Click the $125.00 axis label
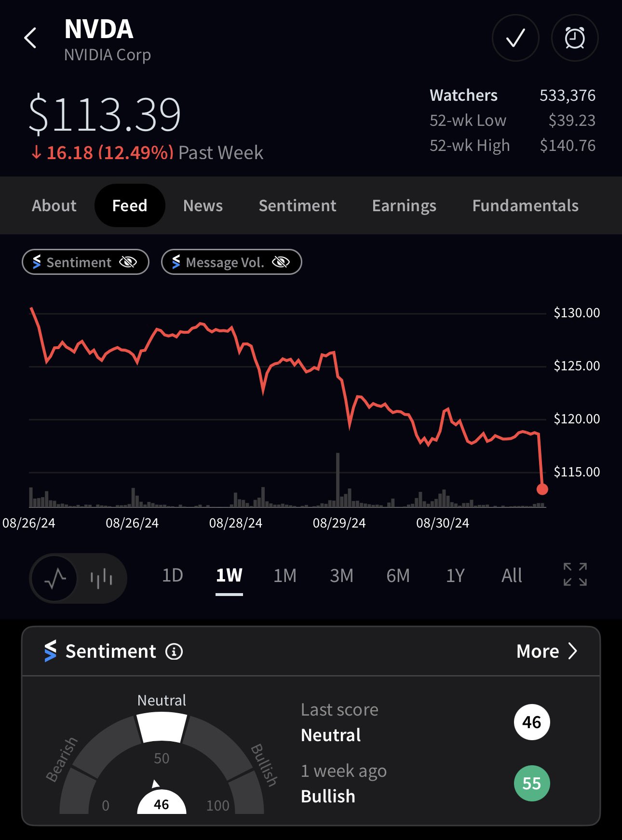The width and height of the screenshot is (622, 840). coord(577,366)
